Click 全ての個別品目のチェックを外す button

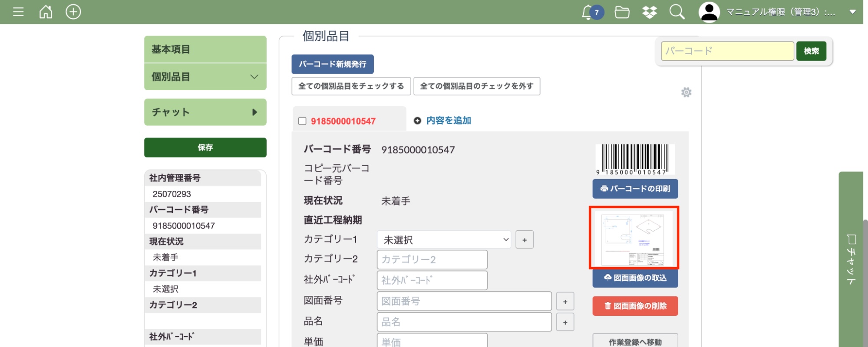click(x=476, y=86)
